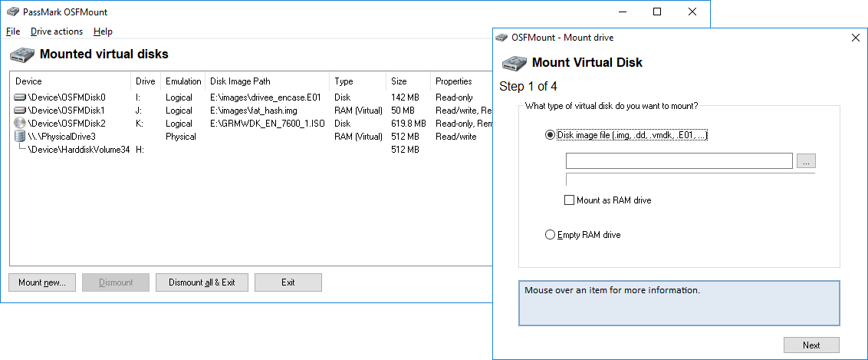Select the HarddiskVolume34 tree entry
This screenshot has height=360, width=868.
pos(77,150)
